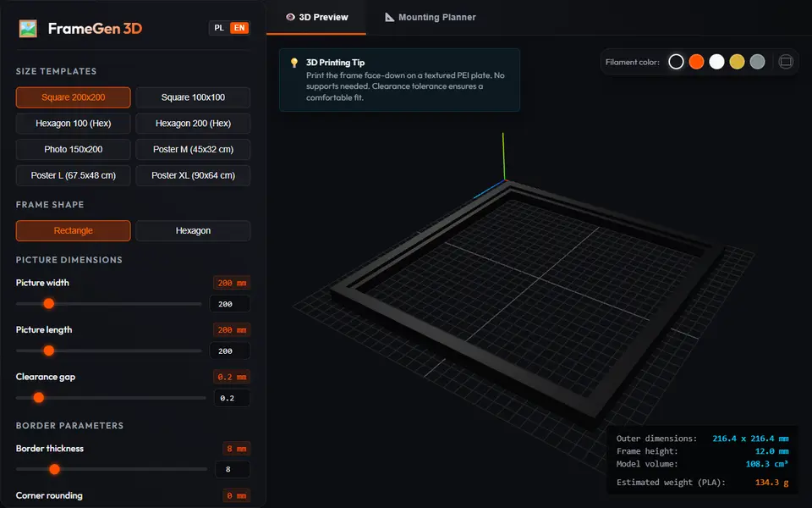Set frame shape to Hexagon
Screen dimensions: 812x508
[193, 230]
